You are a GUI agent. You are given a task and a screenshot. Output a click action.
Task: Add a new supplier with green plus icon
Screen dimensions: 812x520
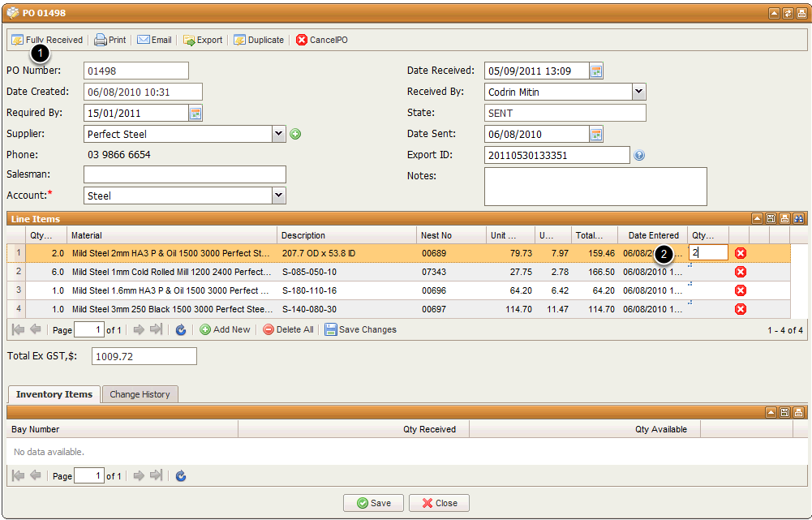tap(295, 134)
